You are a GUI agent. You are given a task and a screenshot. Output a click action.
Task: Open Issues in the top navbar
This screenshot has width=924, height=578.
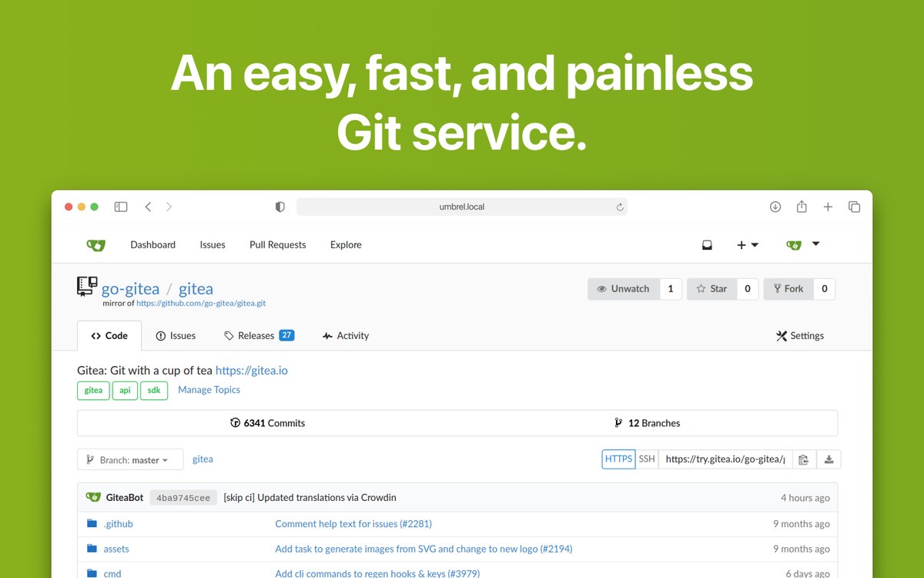pyautogui.click(x=213, y=245)
